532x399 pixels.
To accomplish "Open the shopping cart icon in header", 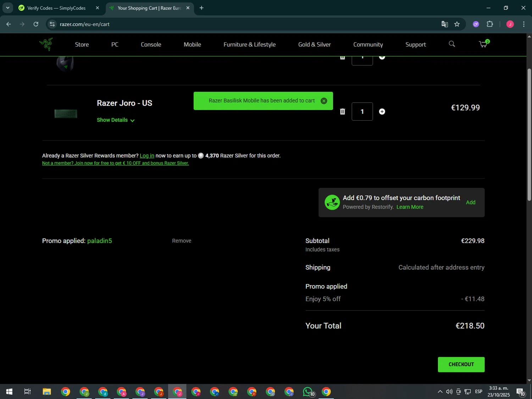I will pyautogui.click(x=483, y=44).
